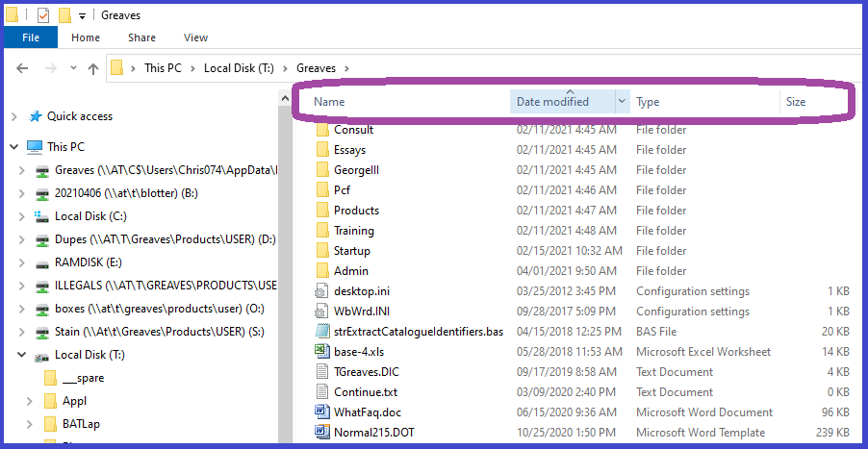The image size is (868, 449).
Task: Click the Properties checkmark icon in title bar
Action: (x=43, y=15)
